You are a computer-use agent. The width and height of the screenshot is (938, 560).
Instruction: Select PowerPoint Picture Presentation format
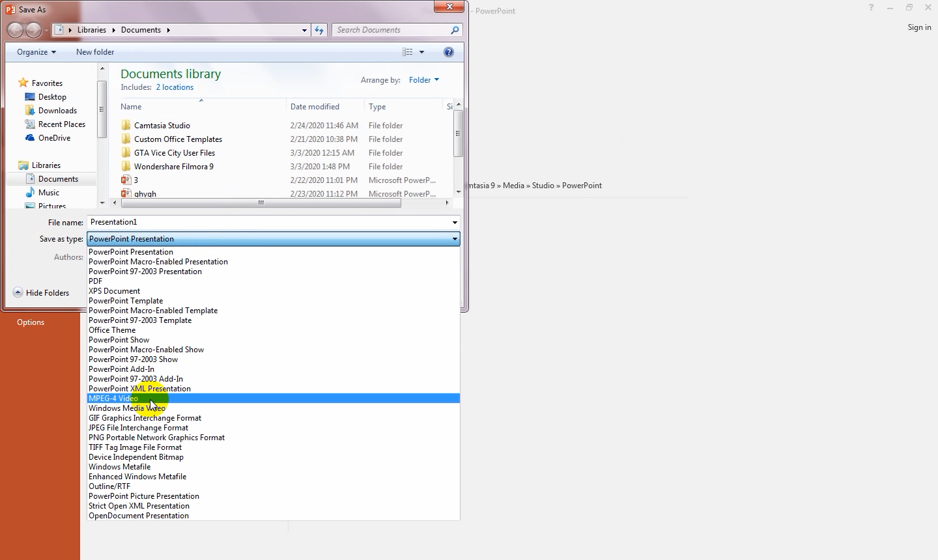click(x=274, y=496)
